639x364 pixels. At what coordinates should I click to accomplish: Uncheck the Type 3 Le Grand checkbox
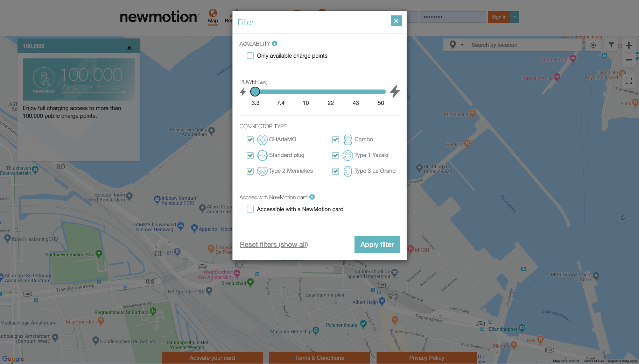336,171
